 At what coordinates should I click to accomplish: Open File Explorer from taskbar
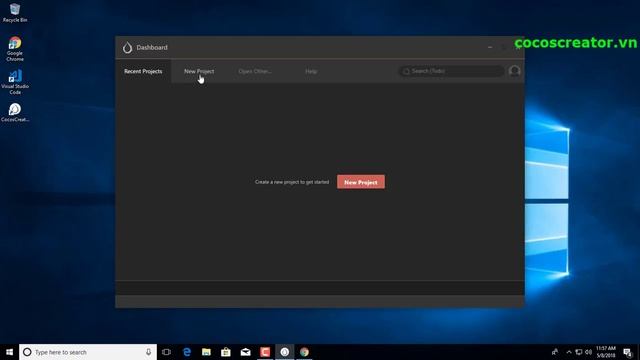click(206, 352)
